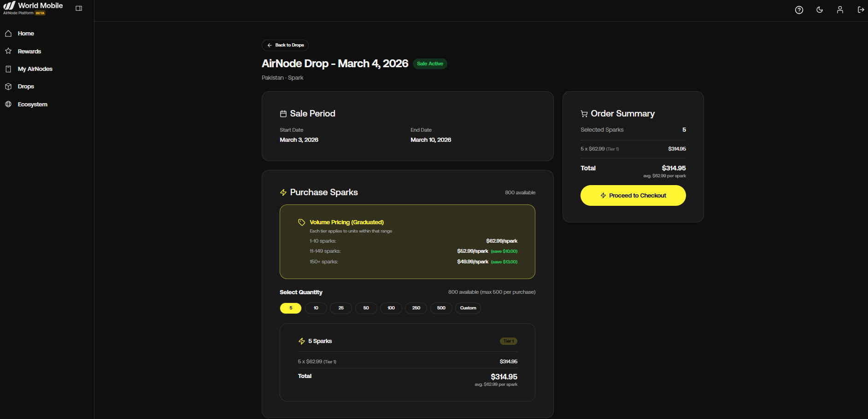Click the $52.99/spark price
Image resolution: width=868 pixels, height=419 pixels.
[x=473, y=251]
